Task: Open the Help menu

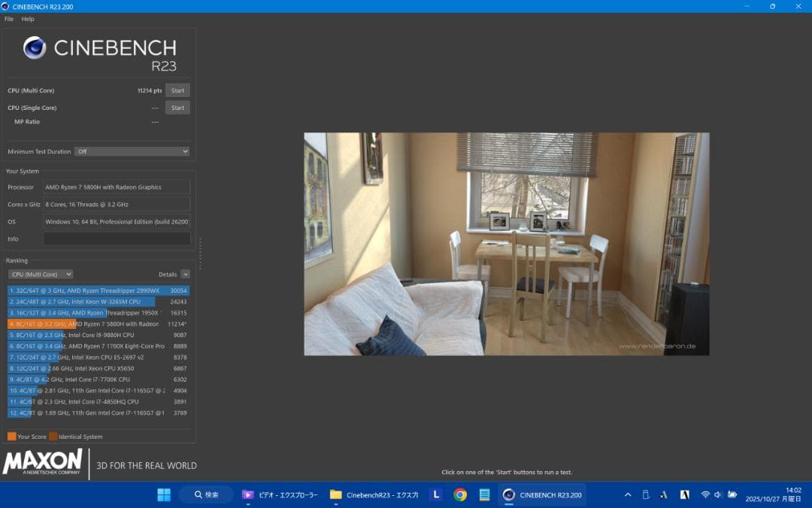Action: pyautogui.click(x=27, y=19)
